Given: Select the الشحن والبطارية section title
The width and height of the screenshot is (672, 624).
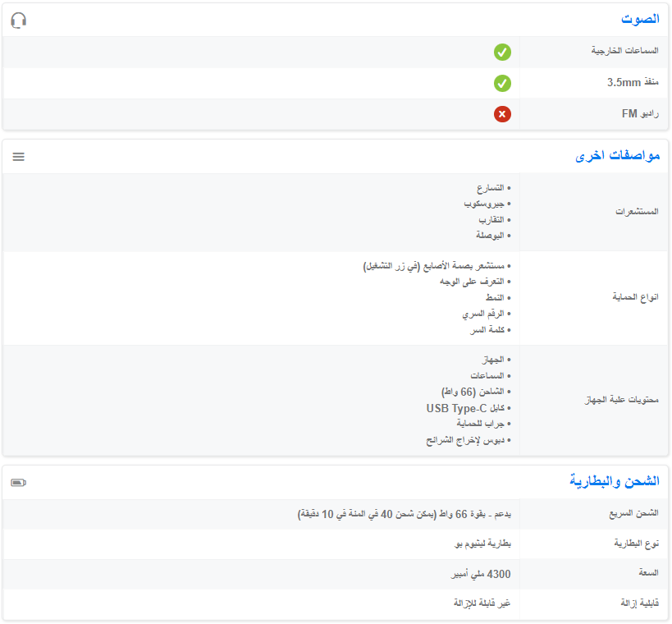Looking at the screenshot, I should point(615,481).
